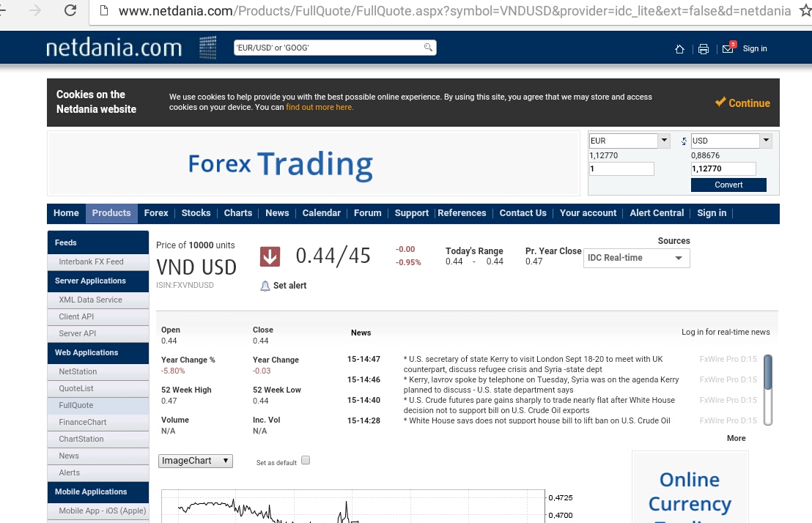Image resolution: width=812 pixels, height=523 pixels.
Task: Click the bookmark star in address bar
Action: point(805,10)
